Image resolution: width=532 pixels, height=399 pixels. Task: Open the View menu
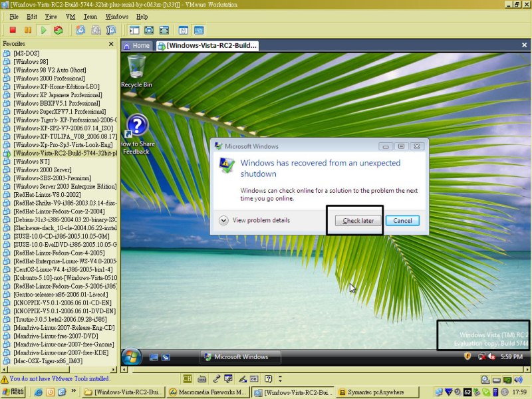51,17
